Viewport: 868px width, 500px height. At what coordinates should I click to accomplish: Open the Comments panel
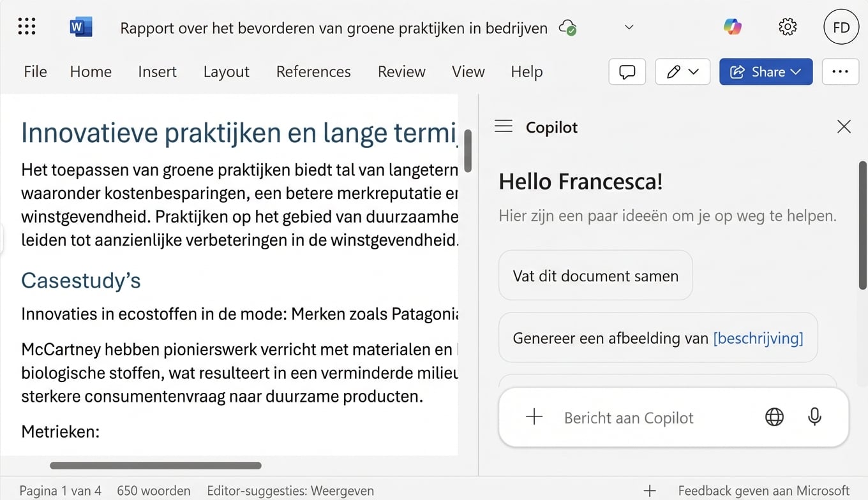click(x=627, y=71)
